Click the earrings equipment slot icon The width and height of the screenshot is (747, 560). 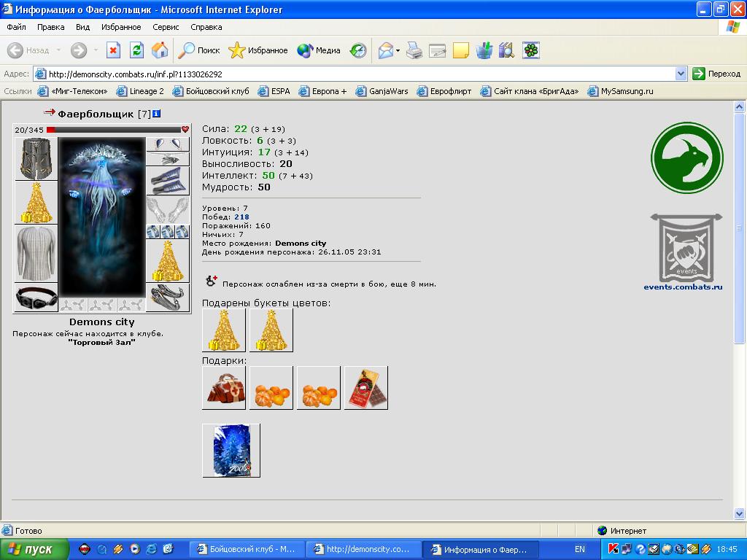pos(168,144)
